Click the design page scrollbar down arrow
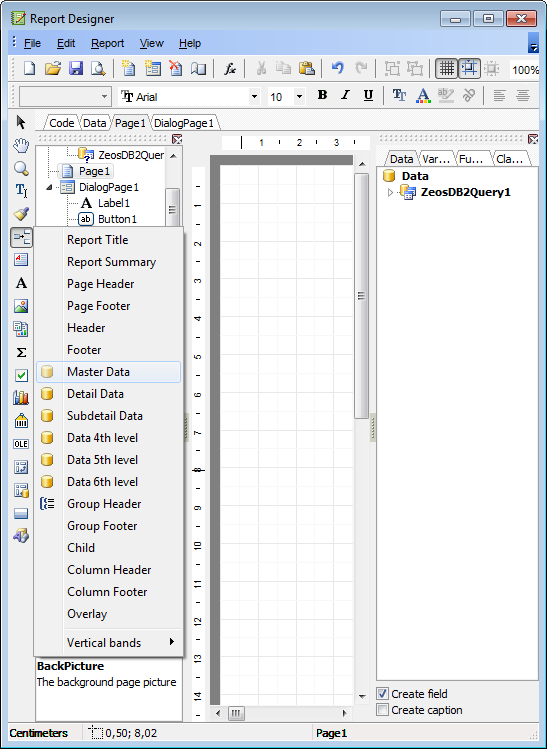This screenshot has height=749, width=547. [362, 697]
